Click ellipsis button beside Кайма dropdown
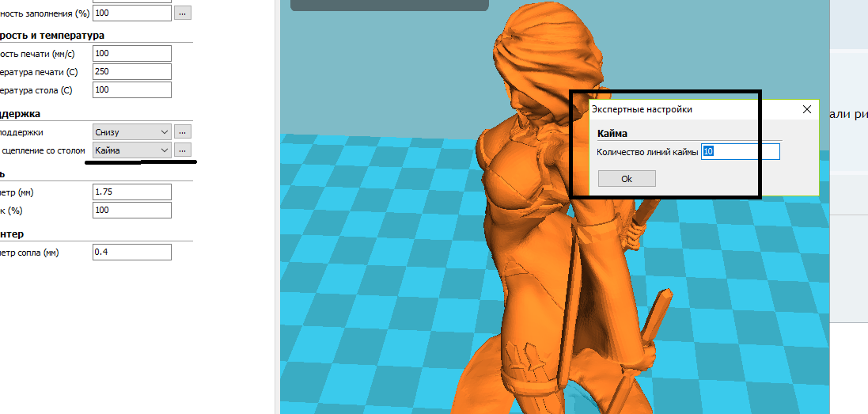Screen dimensions: 868x414 183,150
